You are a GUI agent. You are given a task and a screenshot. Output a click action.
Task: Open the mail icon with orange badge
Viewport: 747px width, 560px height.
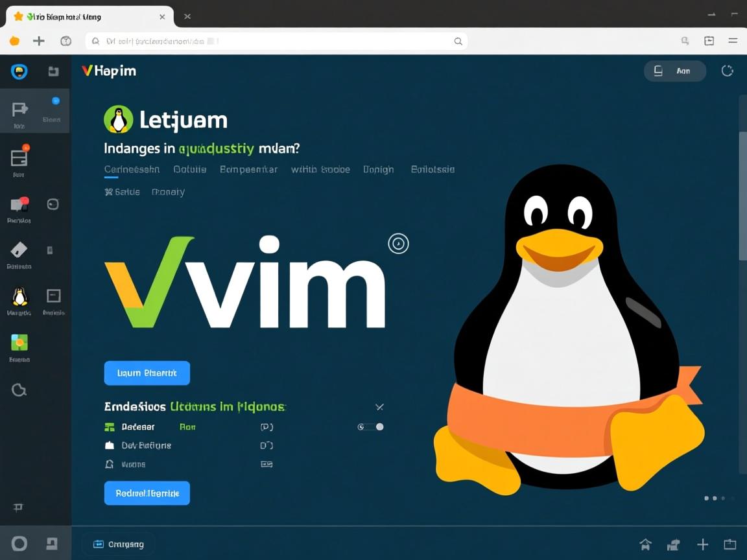click(19, 157)
